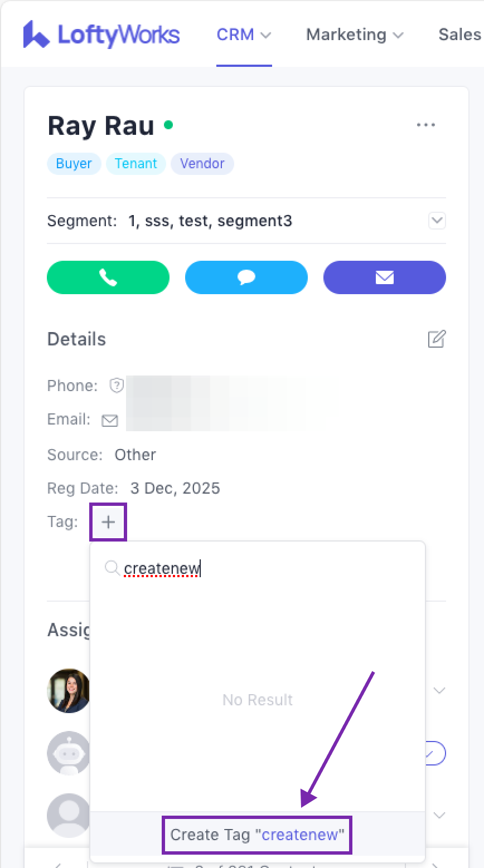The image size is (484, 868).
Task: Click the envelope icon next to Email
Action: coord(110,421)
